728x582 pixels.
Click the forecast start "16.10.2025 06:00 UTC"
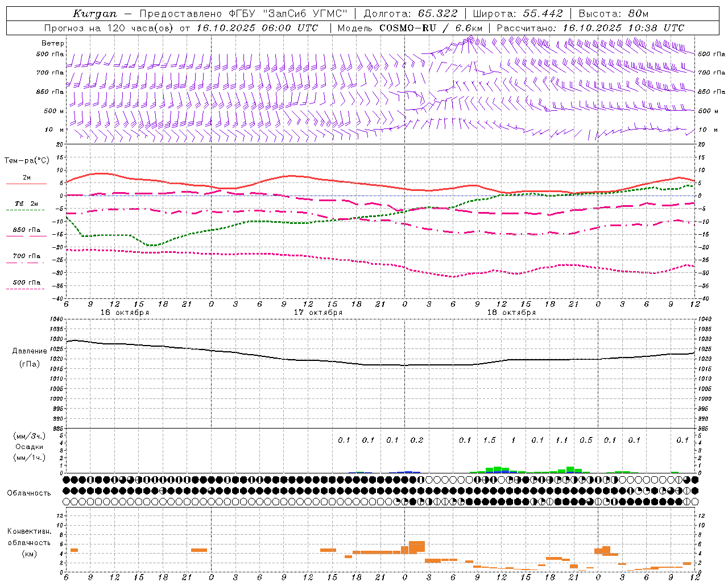click(x=257, y=28)
